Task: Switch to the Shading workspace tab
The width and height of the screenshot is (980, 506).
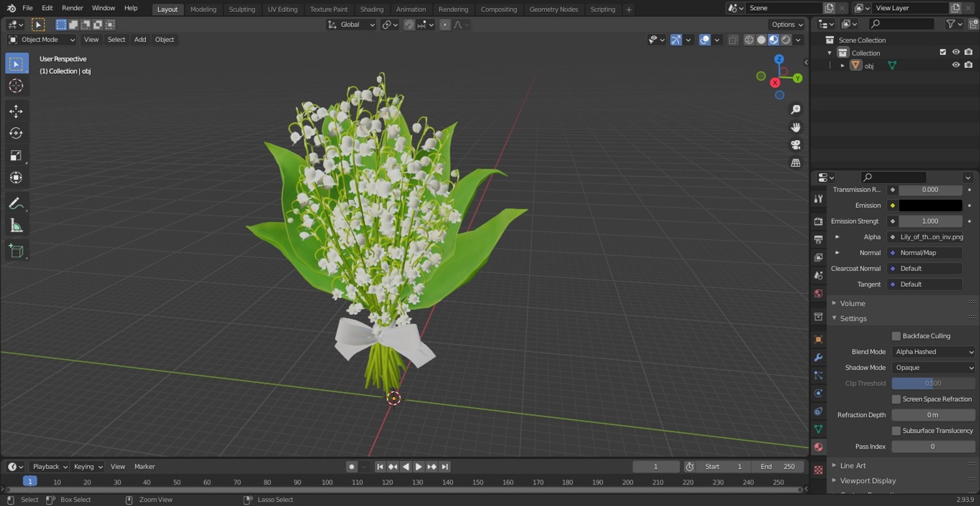Action: (x=372, y=9)
